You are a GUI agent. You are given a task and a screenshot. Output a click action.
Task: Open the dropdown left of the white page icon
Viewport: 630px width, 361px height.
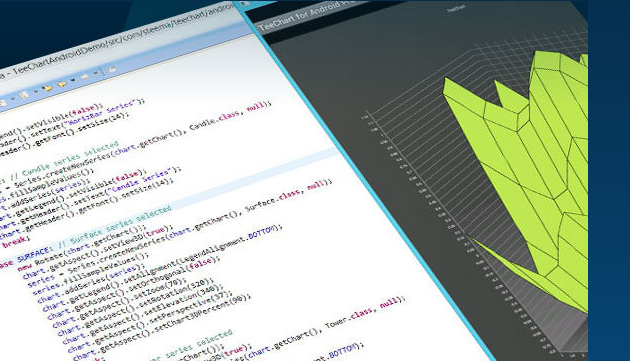12,98
